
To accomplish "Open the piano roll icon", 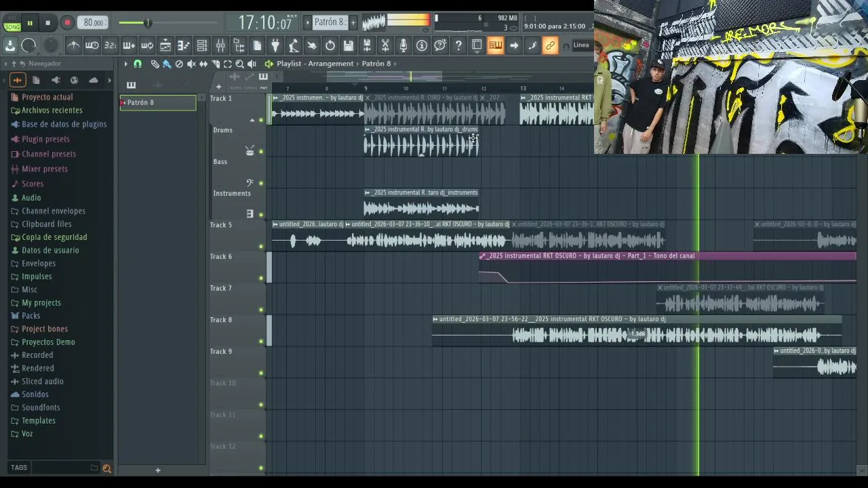I will [x=184, y=45].
